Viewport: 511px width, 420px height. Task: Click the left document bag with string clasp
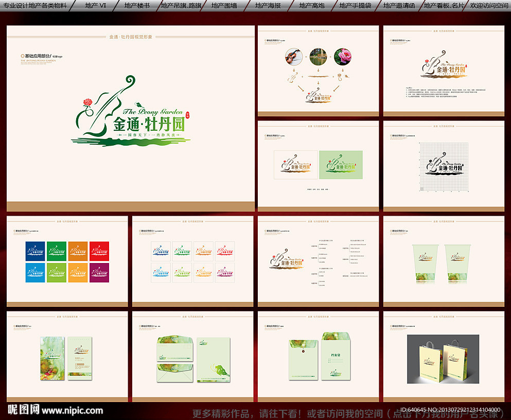coord(303,360)
